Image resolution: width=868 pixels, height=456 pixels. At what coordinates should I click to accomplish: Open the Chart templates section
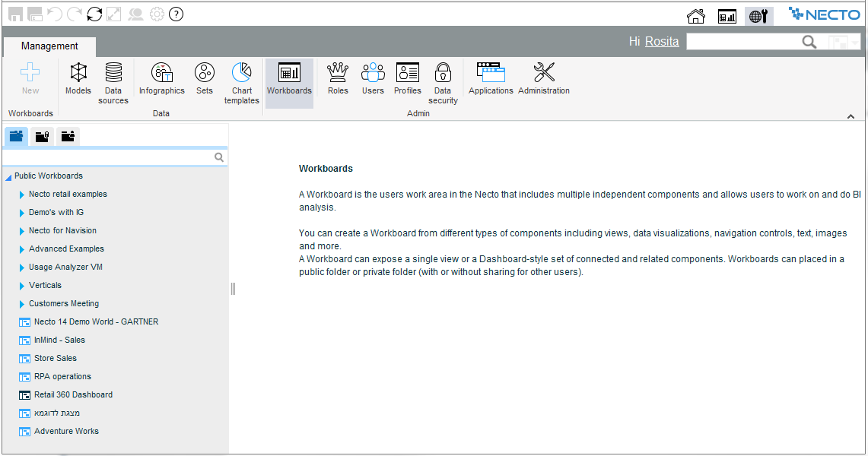click(x=242, y=79)
